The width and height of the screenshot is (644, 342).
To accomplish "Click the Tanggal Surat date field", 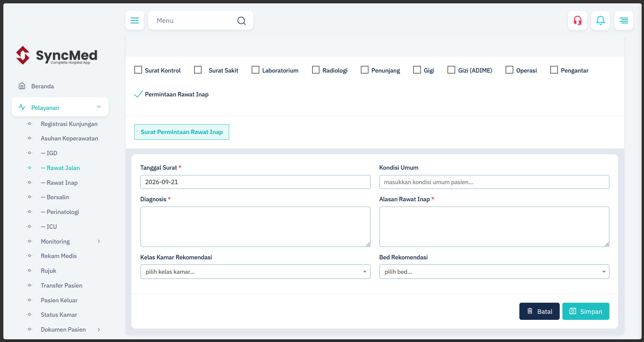I will 255,182.
